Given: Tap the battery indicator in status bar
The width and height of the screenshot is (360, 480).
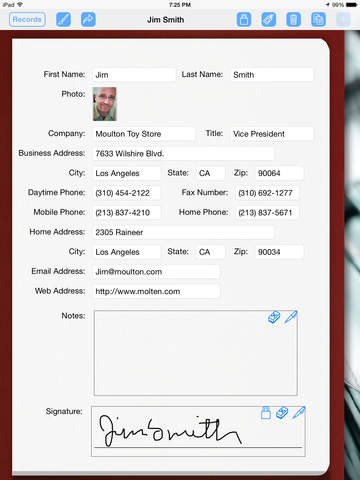Looking at the screenshot, I should pyautogui.click(x=351, y=5).
